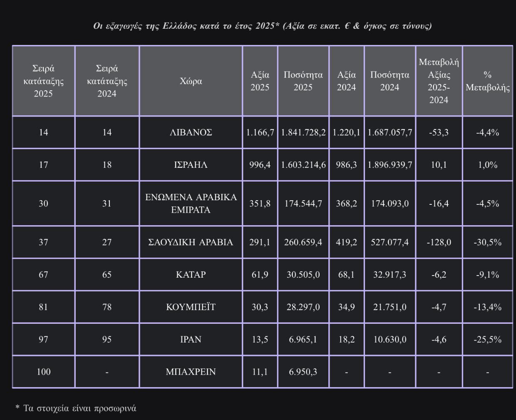Select the ΙΡΑΝ country cell
This screenshot has height=420, width=516.
point(191,340)
